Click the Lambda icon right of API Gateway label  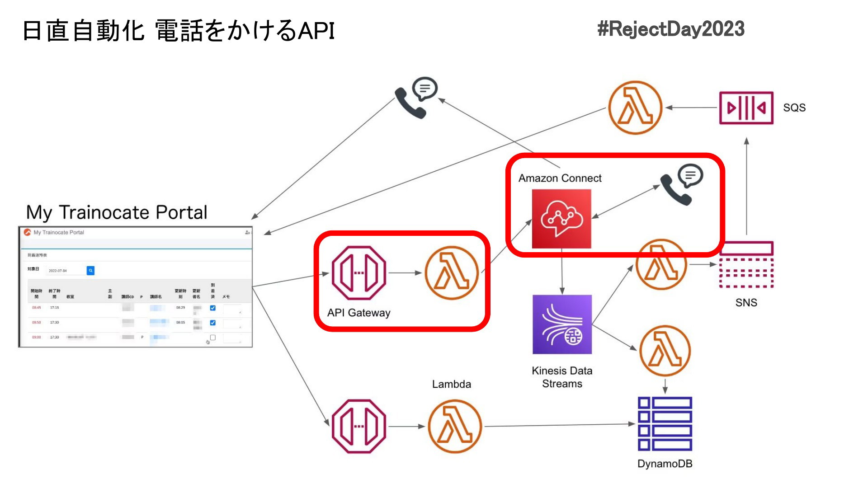[452, 273]
